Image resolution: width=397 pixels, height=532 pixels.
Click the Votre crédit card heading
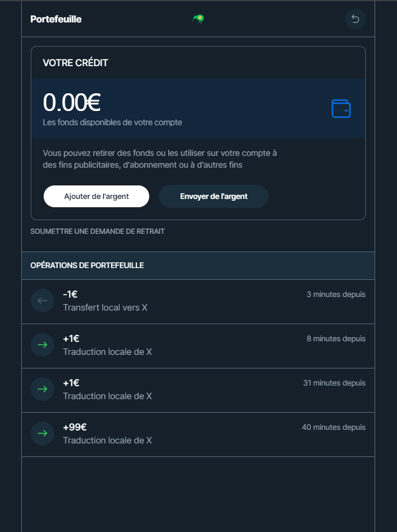76,63
